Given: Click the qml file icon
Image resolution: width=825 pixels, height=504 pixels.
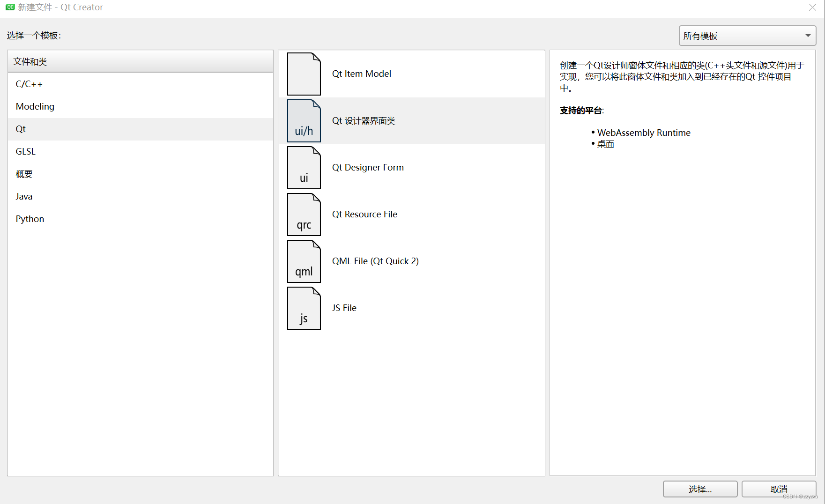Looking at the screenshot, I should coord(304,261).
